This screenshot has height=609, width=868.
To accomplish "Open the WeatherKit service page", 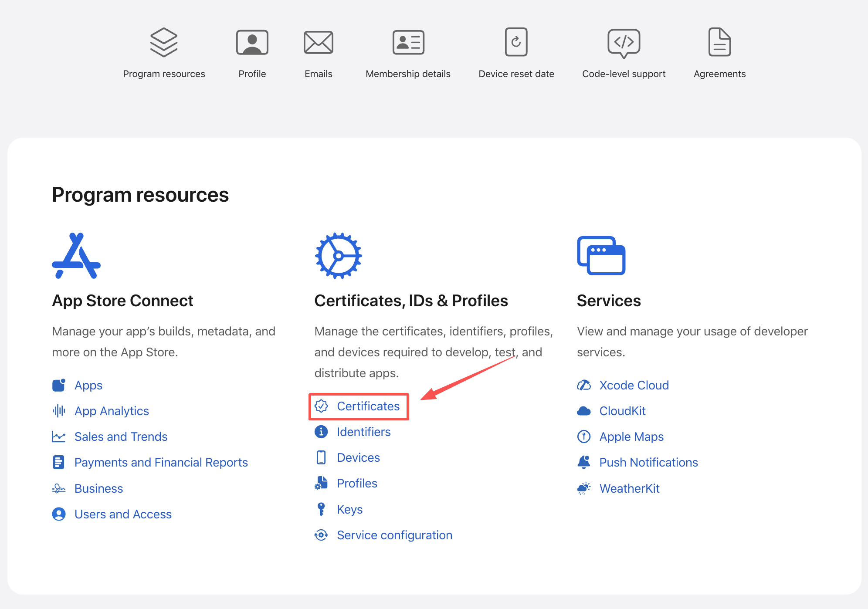I will pos(629,488).
